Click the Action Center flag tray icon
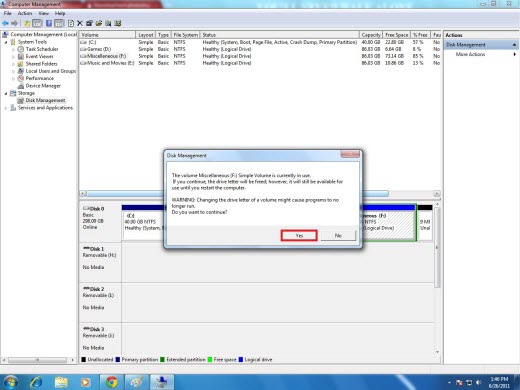 tap(459, 382)
